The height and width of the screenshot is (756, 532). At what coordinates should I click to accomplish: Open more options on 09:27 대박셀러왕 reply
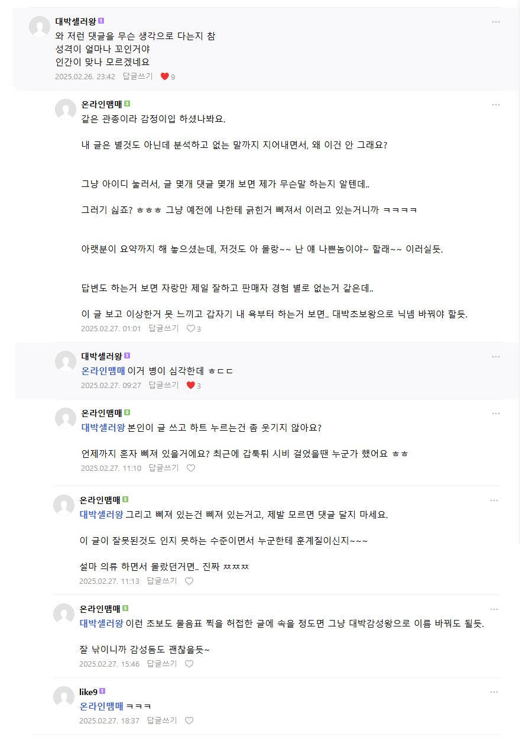(x=495, y=356)
